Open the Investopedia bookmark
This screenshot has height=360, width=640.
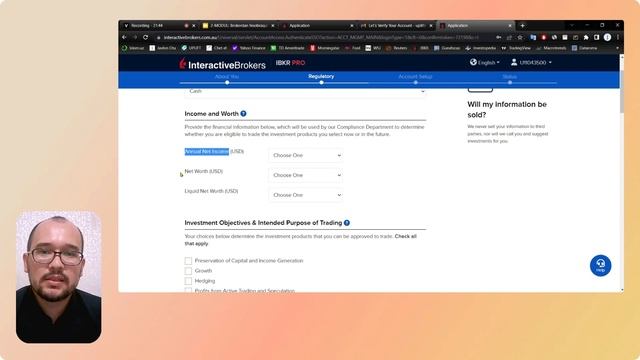(480, 48)
